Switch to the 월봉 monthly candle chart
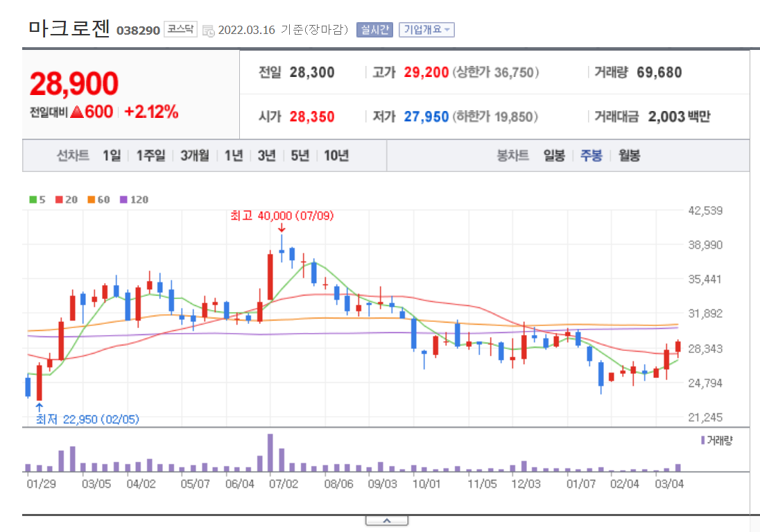Screen dimensions: 760x532 point(629,155)
